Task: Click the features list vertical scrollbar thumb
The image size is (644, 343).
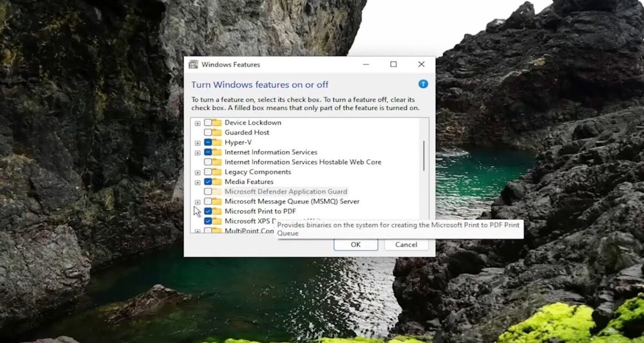Action: pos(424,155)
